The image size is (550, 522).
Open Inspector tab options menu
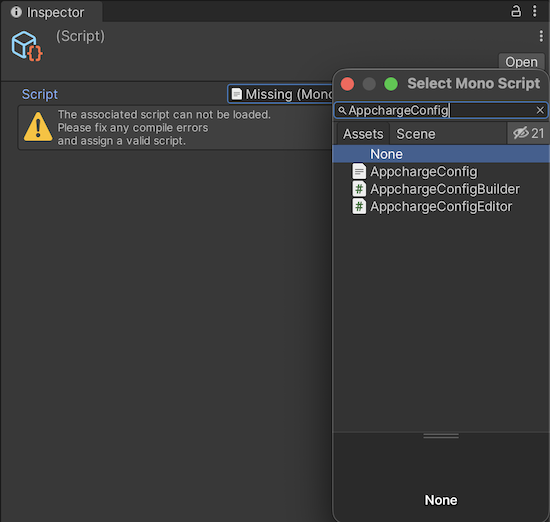535,11
